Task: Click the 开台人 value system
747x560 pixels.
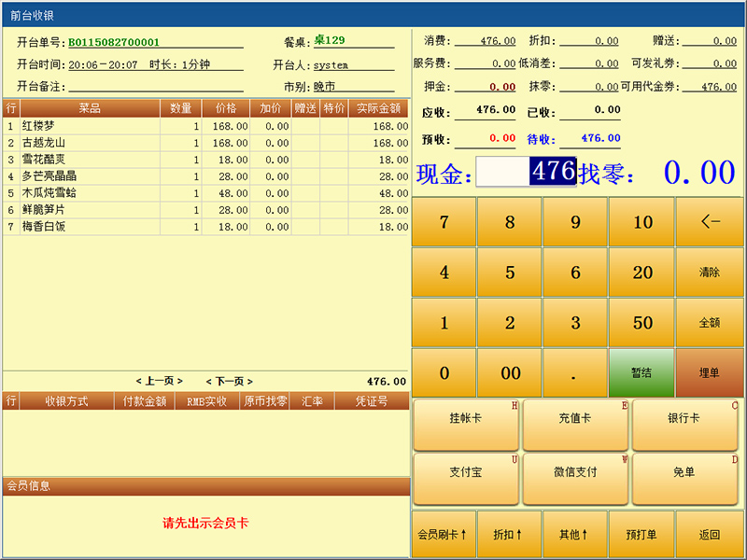Action: point(331,64)
